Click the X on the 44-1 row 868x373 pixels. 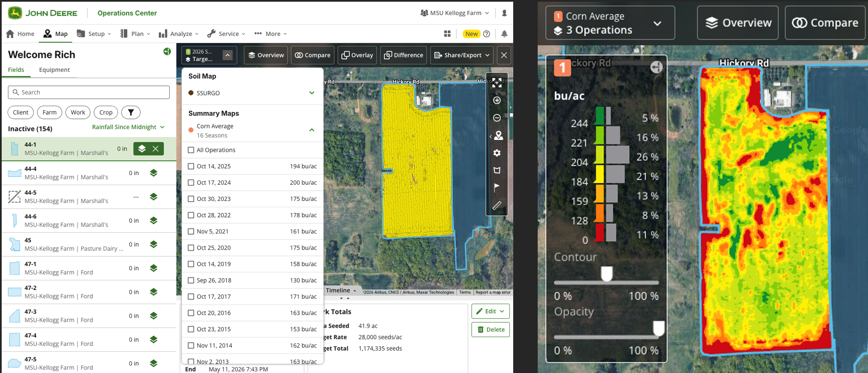coord(156,148)
